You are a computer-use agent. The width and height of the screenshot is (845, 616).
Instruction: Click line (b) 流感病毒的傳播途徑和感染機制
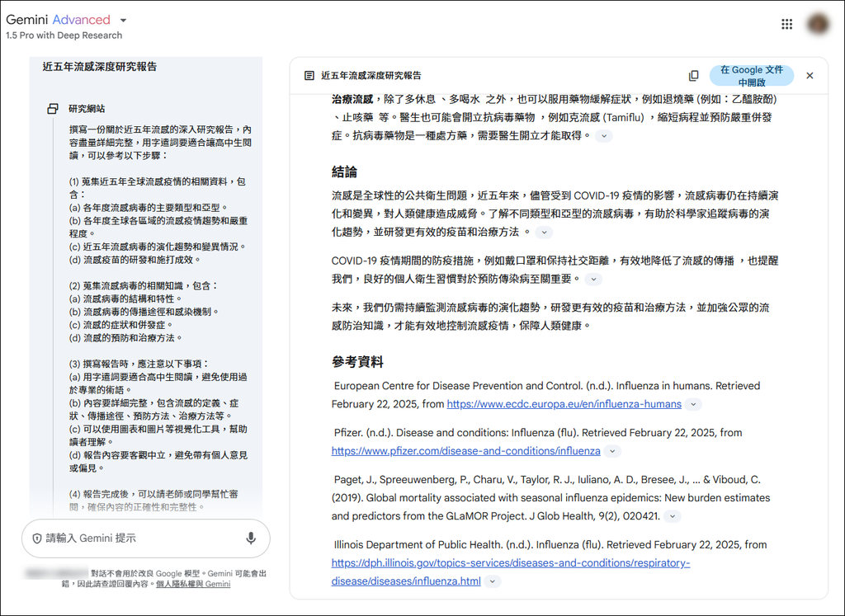coord(144,312)
